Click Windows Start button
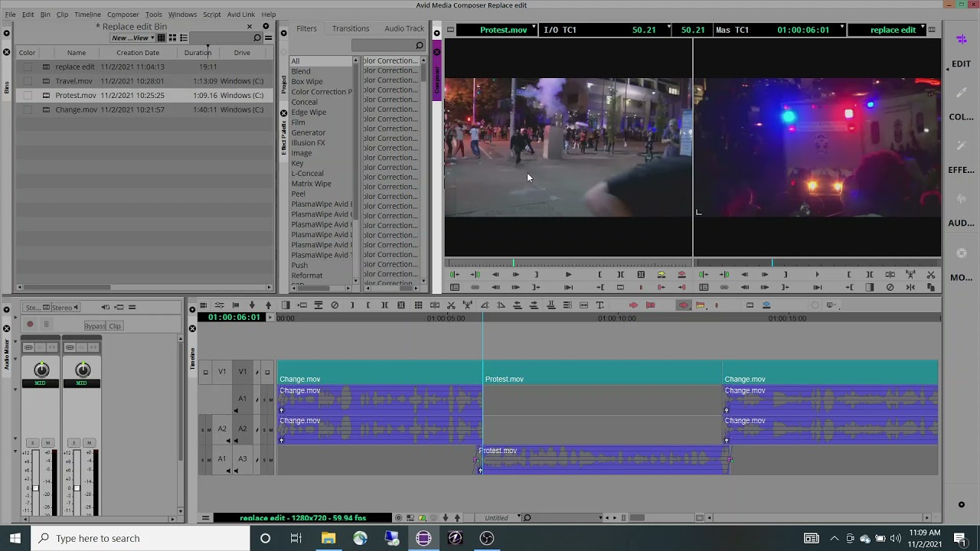Screen dimensions: 980x551 pos(15,538)
